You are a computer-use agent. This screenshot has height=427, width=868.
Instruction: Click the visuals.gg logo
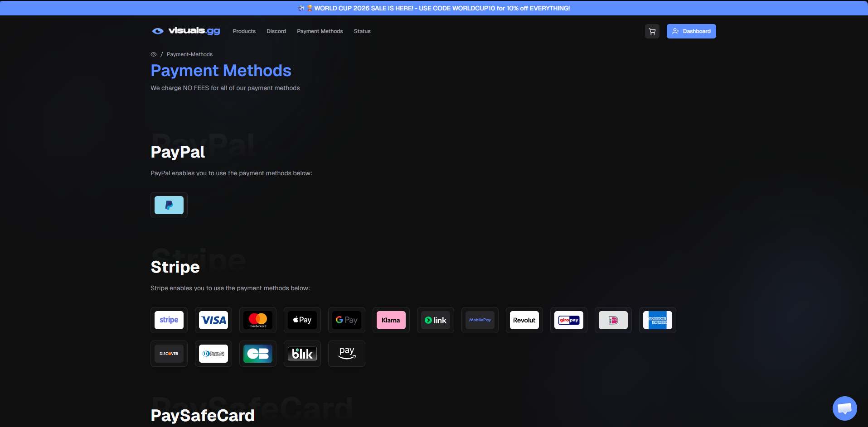(186, 31)
